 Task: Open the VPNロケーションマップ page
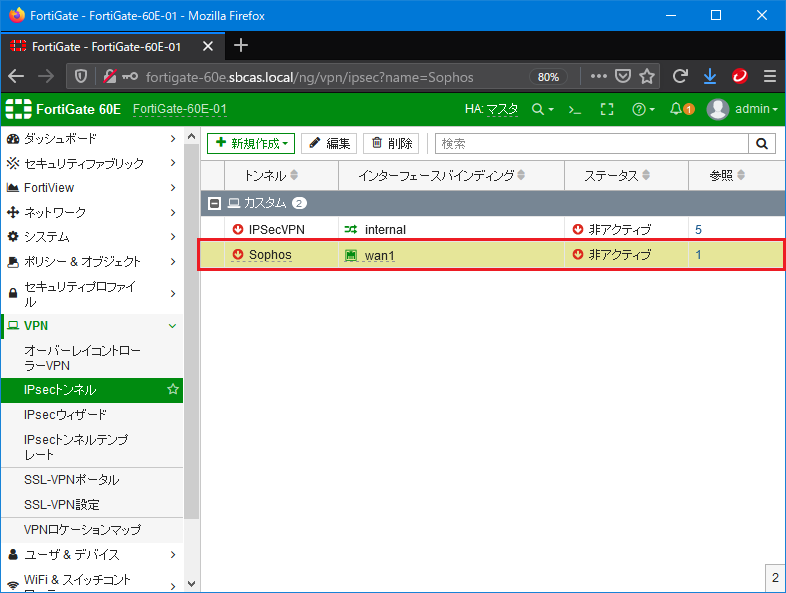pyautogui.click(x=92, y=530)
